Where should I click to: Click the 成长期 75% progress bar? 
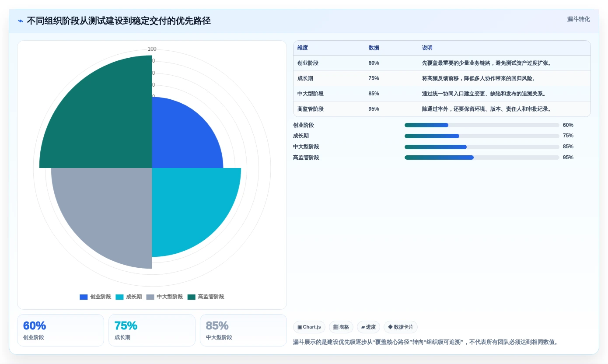pos(482,136)
